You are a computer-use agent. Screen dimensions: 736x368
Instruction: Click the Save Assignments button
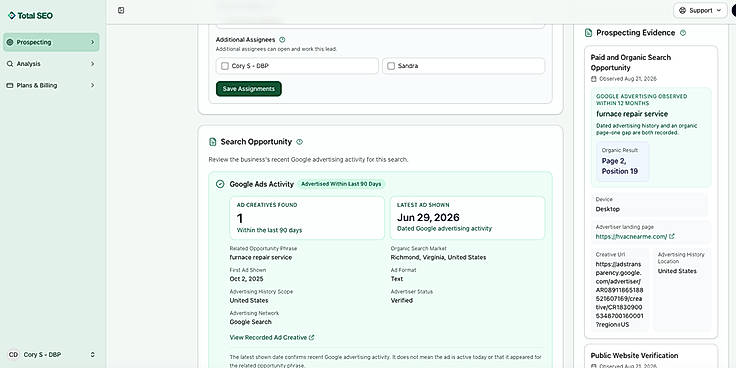click(249, 89)
